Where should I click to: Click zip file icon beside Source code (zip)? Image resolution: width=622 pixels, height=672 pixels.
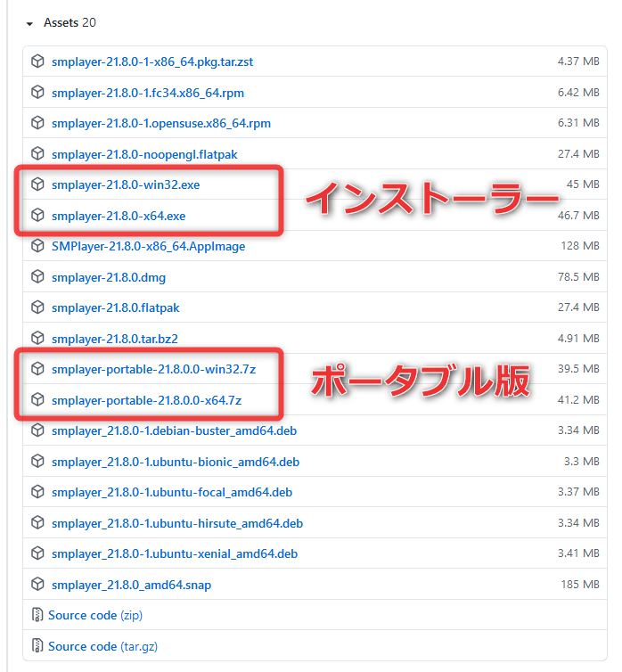click(37, 615)
